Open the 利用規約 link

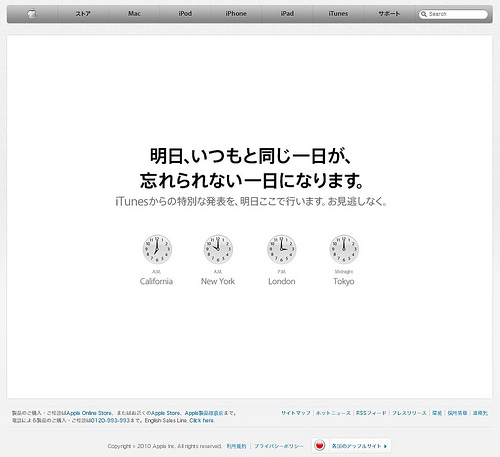click(x=236, y=446)
